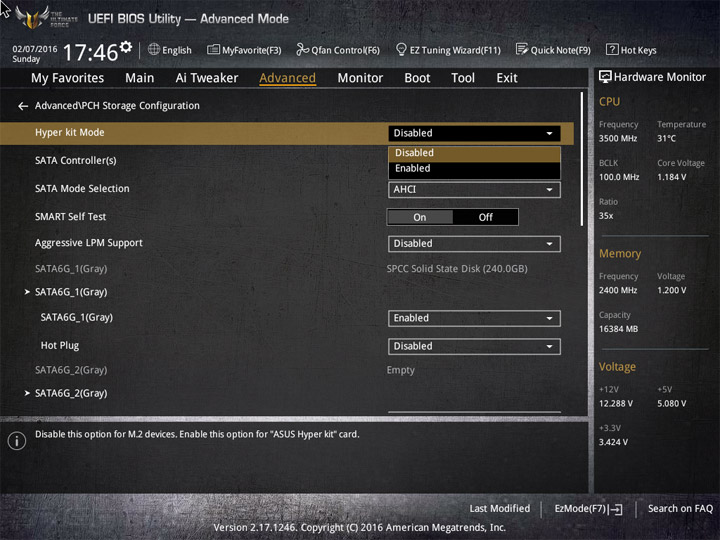Open the Ai Tweaker tab
The width and height of the screenshot is (720, 540).
pyautogui.click(x=207, y=78)
